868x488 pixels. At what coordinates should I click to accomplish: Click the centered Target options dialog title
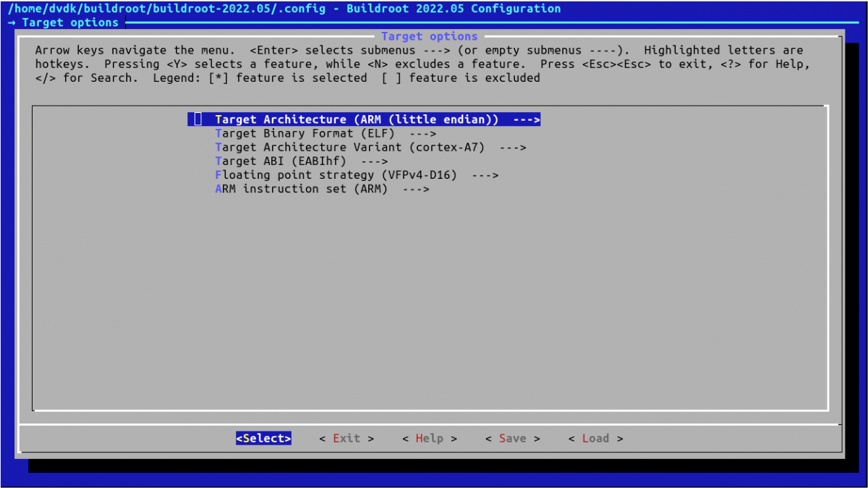pyautogui.click(x=429, y=36)
